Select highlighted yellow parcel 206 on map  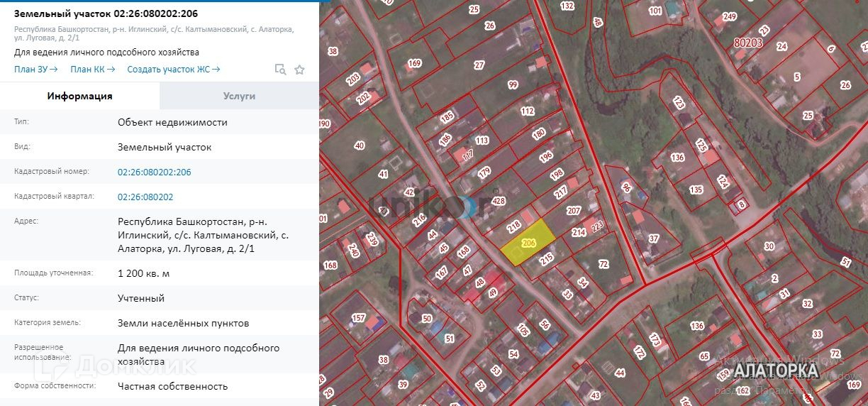527,243
